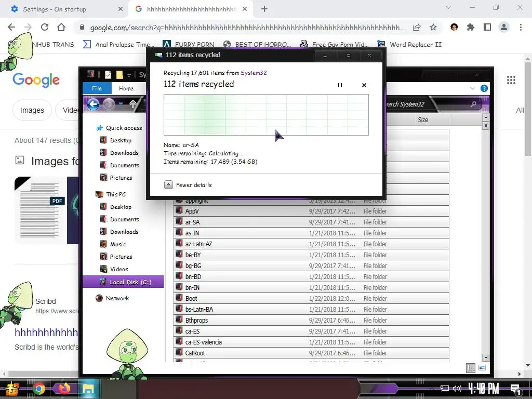
Task: Open the Home tab in Explorer
Action: tap(126, 88)
